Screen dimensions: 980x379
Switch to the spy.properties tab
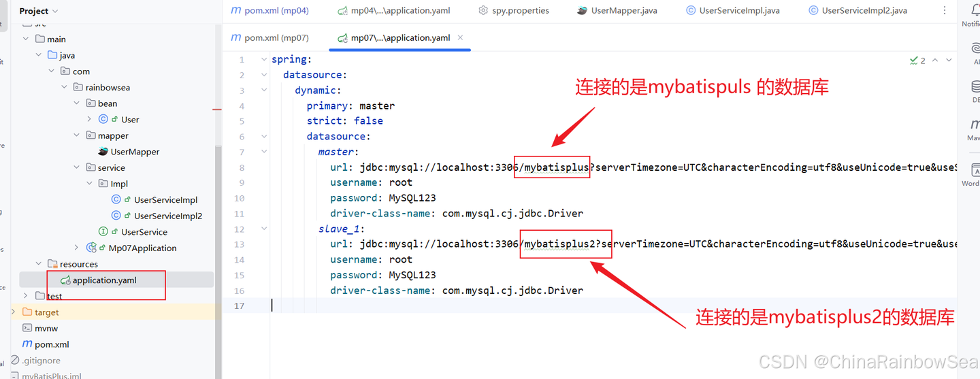(514, 10)
